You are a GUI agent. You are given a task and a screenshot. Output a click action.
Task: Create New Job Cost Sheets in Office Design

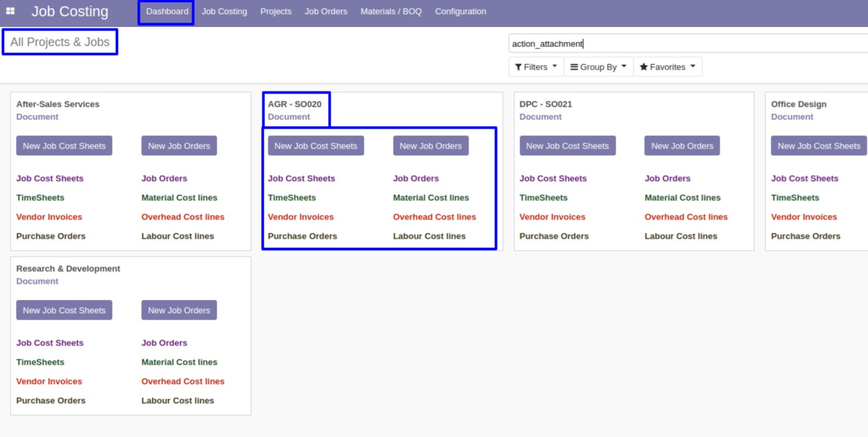(x=819, y=146)
